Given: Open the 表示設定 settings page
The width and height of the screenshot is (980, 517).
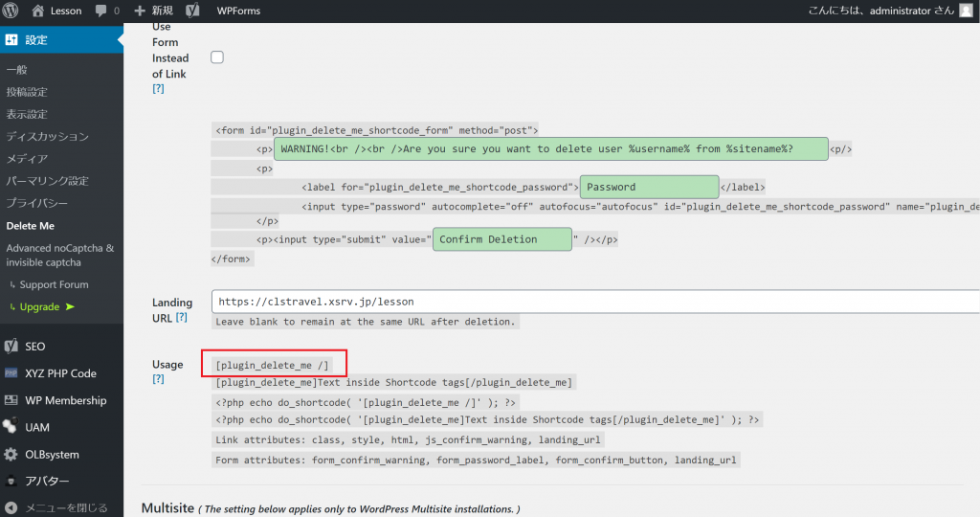Looking at the screenshot, I should coord(27,114).
